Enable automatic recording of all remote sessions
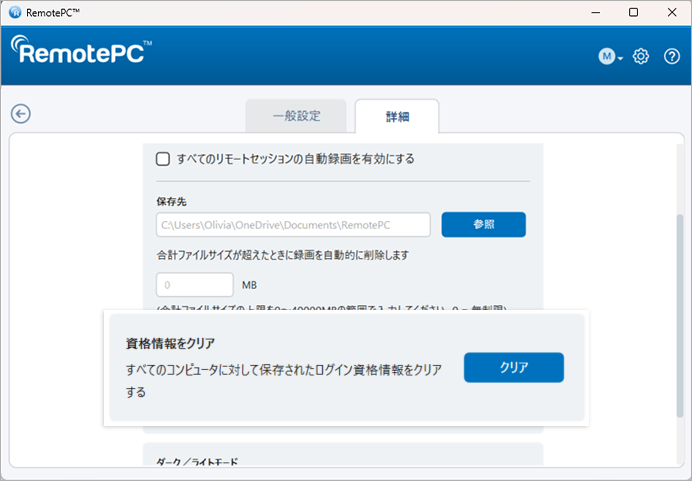Screen dimensions: 692x481 pyautogui.click(x=163, y=159)
